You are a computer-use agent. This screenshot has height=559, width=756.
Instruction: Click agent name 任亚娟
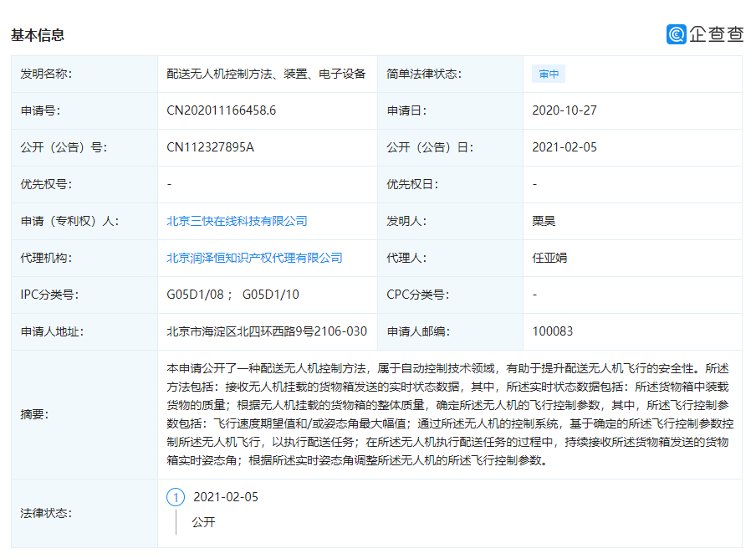[x=549, y=258]
